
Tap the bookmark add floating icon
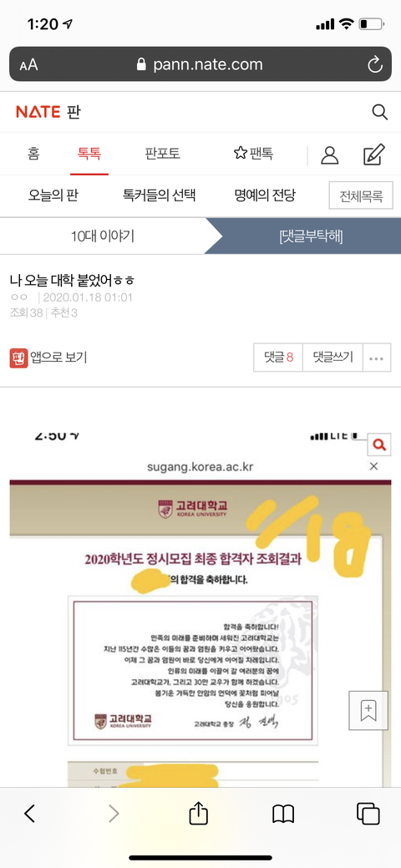[368, 710]
